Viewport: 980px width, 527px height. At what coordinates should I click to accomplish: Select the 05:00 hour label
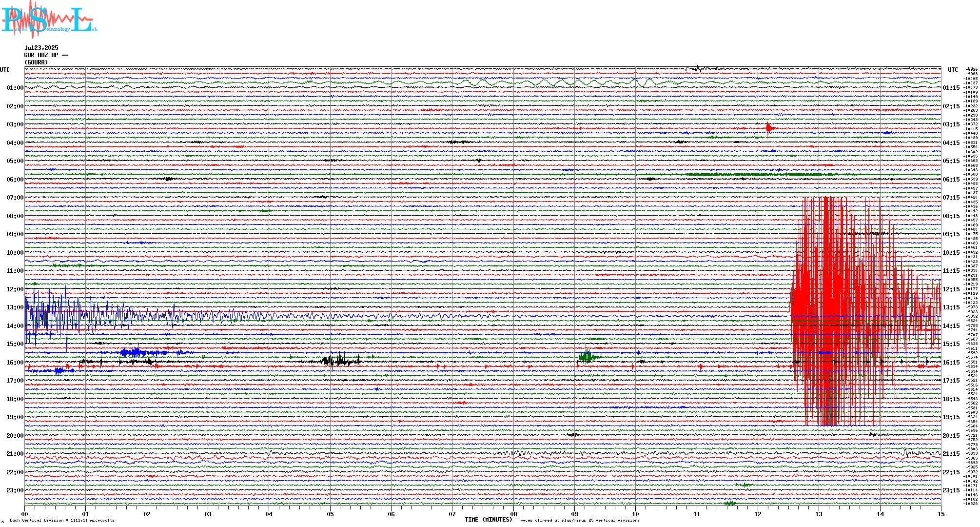(x=15, y=161)
